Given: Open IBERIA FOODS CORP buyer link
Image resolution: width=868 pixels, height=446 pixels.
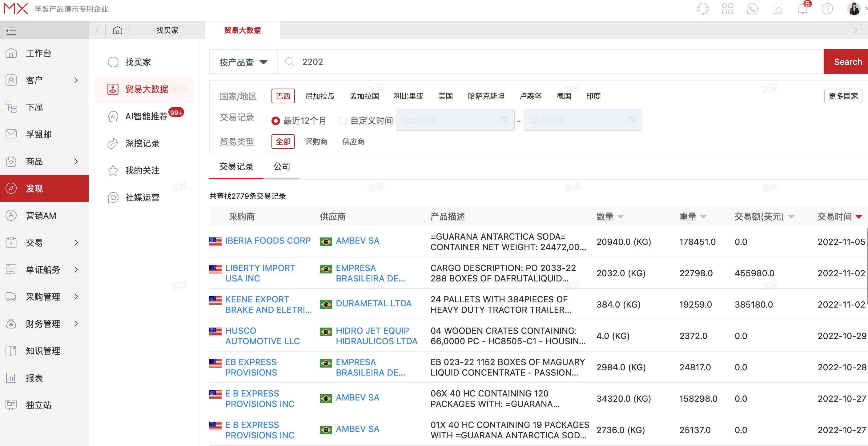Looking at the screenshot, I should coord(268,241).
